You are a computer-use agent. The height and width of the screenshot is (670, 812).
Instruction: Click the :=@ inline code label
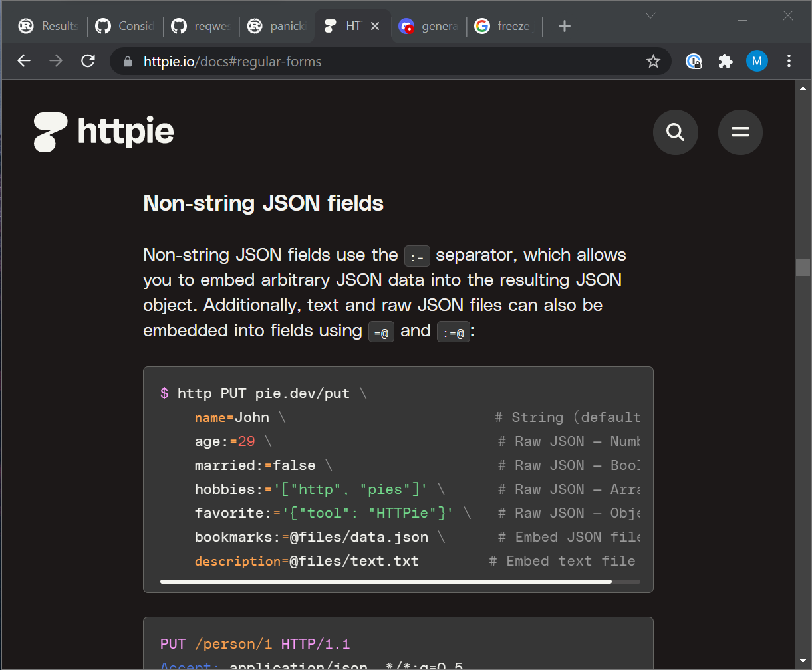tap(454, 332)
